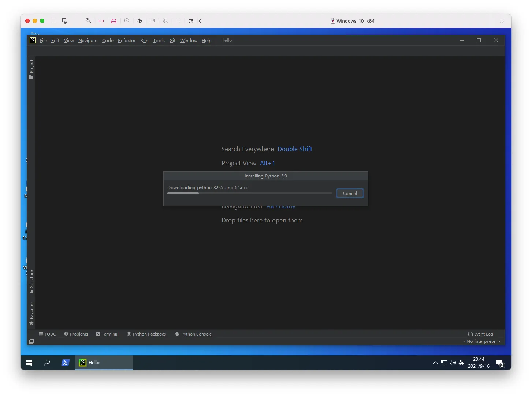Cancel the Python 3.9 installation
The height and width of the screenshot is (397, 532).
coord(350,194)
